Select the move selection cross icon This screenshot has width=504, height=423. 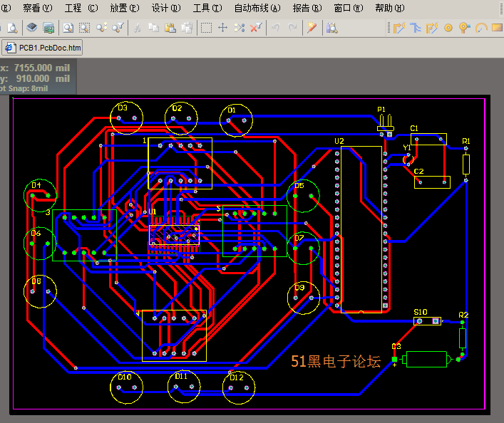[222, 28]
